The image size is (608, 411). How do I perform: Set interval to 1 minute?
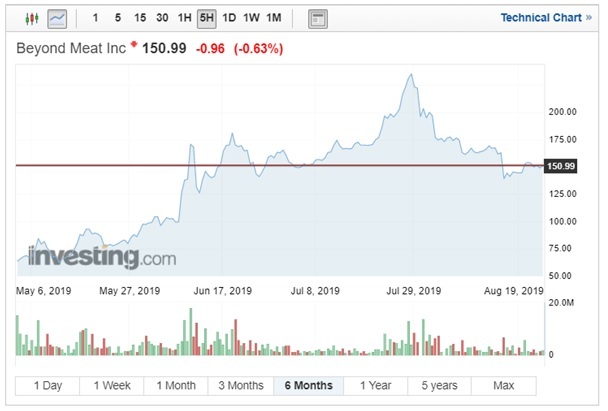tap(95, 18)
